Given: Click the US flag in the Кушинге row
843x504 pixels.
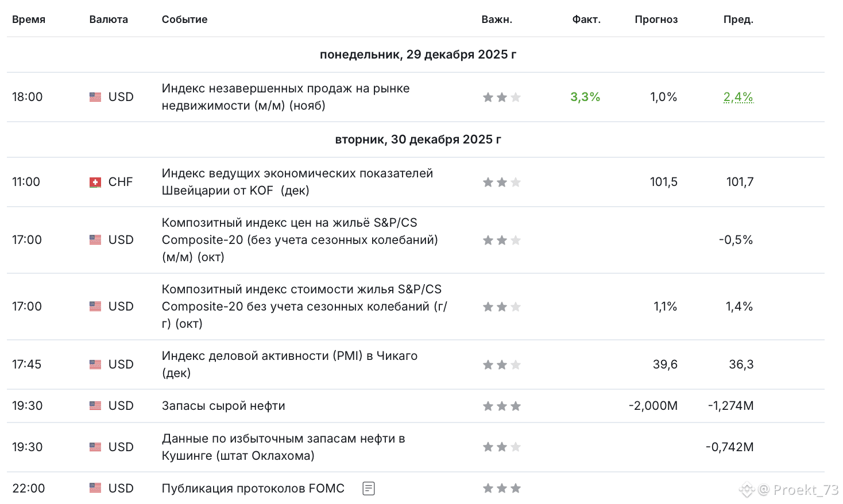Looking at the screenshot, I should [x=95, y=447].
